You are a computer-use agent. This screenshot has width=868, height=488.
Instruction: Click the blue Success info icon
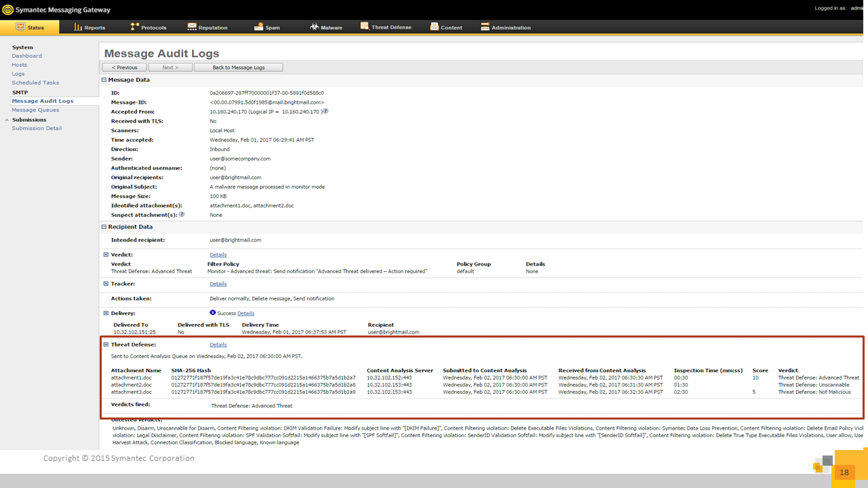tap(213, 312)
